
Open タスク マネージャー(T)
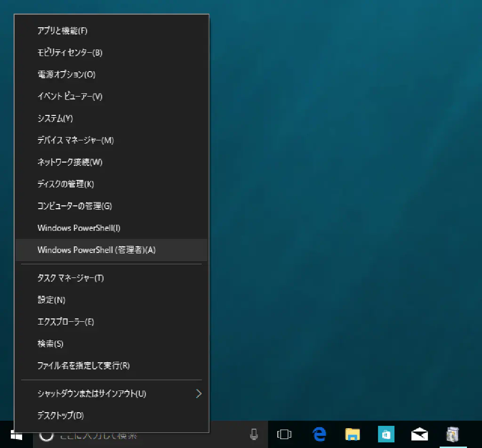tap(111, 278)
